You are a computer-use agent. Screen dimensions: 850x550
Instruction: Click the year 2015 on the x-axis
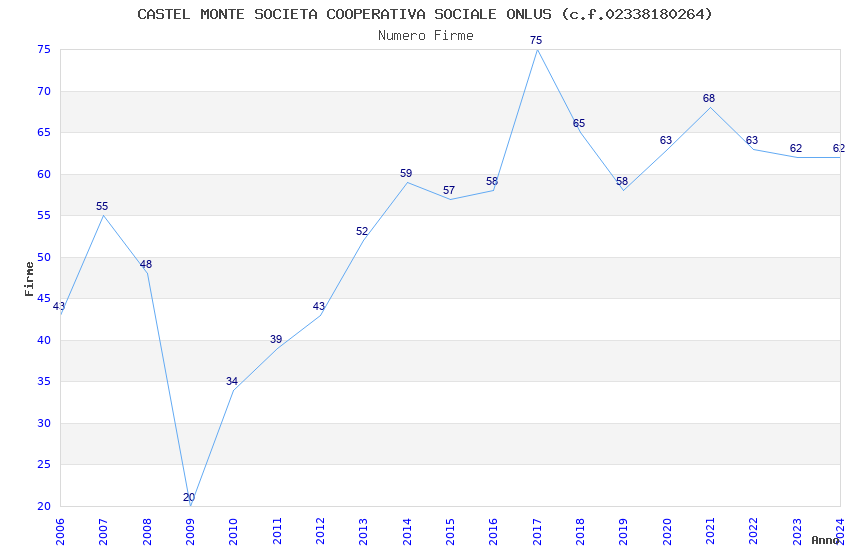point(450,531)
